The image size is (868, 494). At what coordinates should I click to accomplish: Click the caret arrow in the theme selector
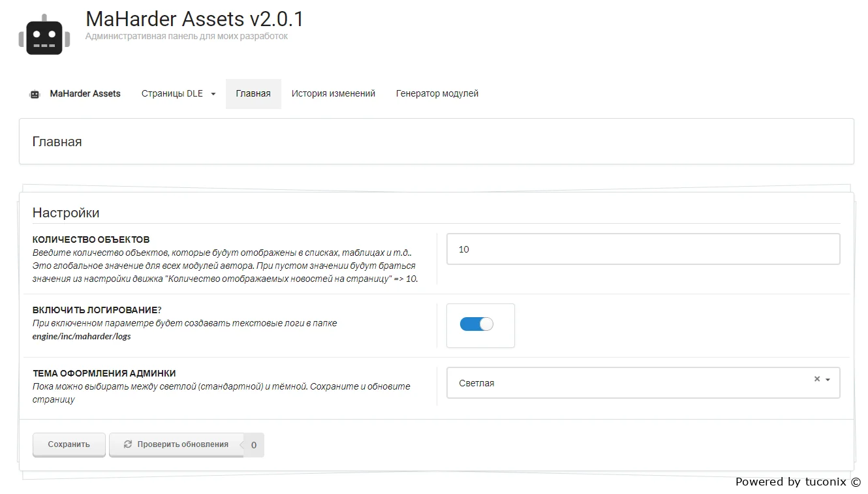click(828, 380)
